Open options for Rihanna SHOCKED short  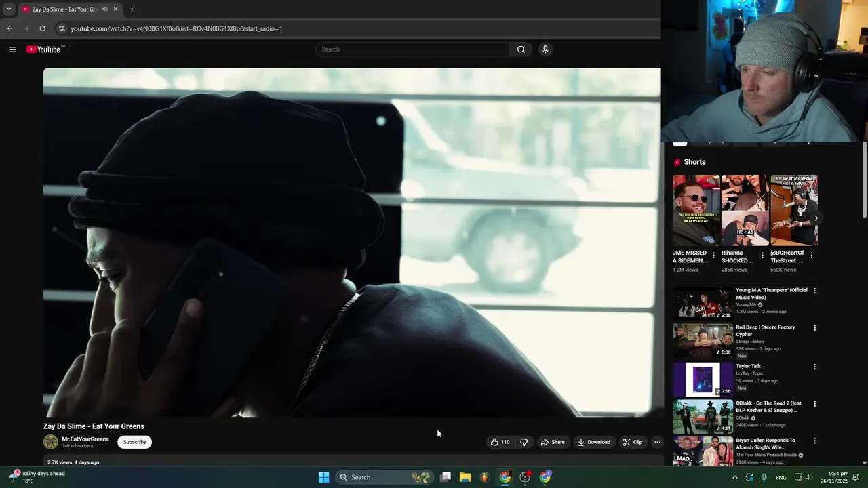click(x=762, y=256)
